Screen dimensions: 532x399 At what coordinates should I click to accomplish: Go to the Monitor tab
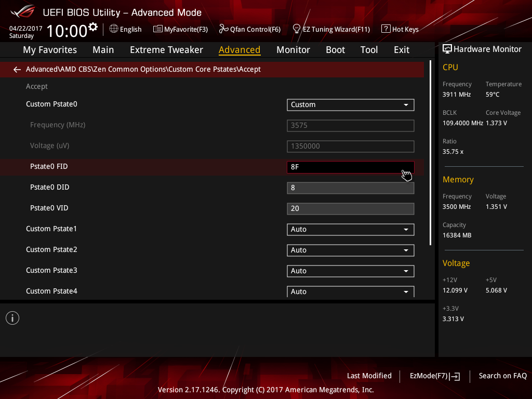pyautogui.click(x=293, y=50)
